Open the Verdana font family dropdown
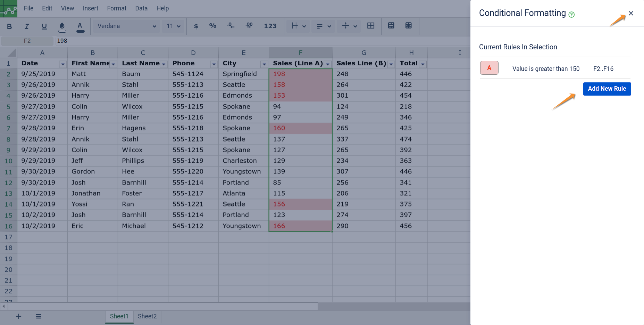Image resolution: width=644 pixels, height=325 pixels. coord(126,26)
